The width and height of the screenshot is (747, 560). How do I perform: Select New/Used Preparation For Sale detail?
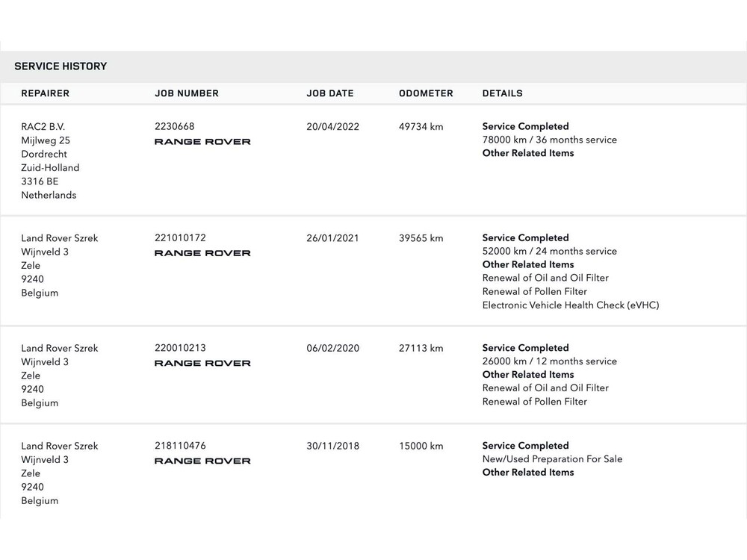[552, 458]
